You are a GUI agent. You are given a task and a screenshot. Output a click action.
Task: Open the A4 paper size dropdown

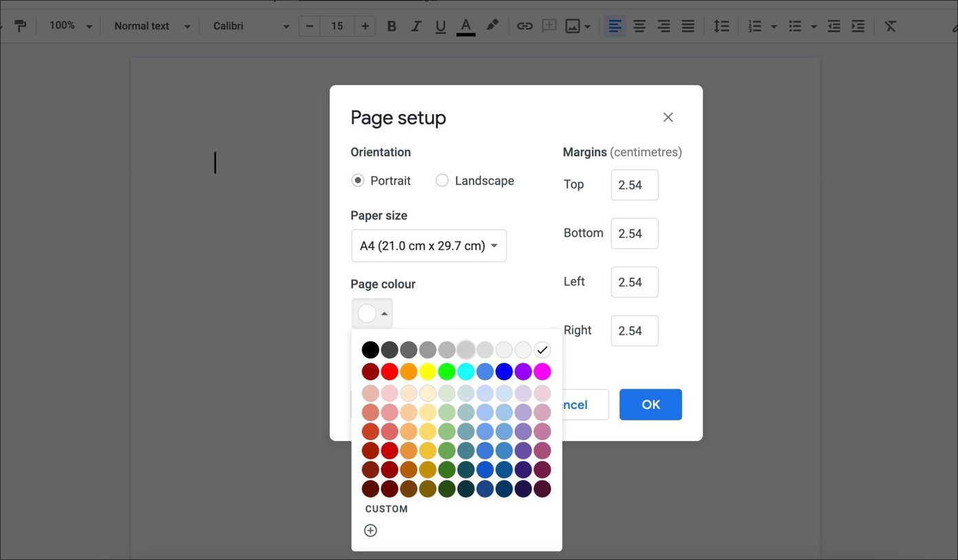point(429,246)
